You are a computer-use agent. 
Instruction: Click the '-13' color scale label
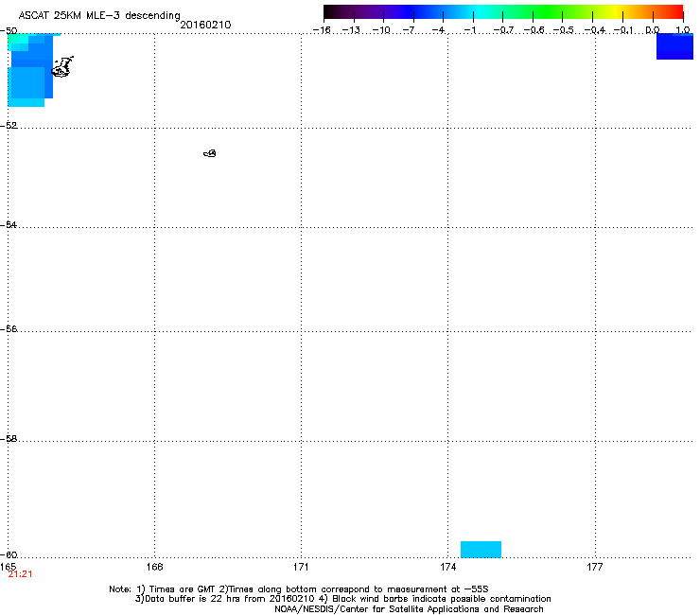pos(351,30)
